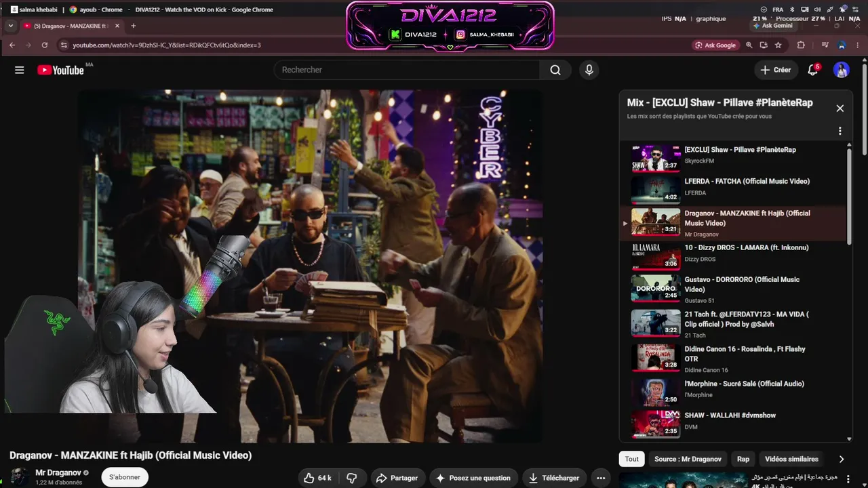Expand the tab search dropdown arrow
Viewport: 868px width, 488px height.
(x=11, y=26)
